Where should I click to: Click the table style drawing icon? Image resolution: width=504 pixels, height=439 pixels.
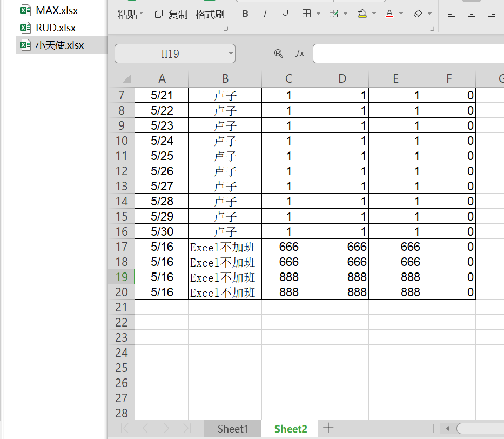coord(334,14)
